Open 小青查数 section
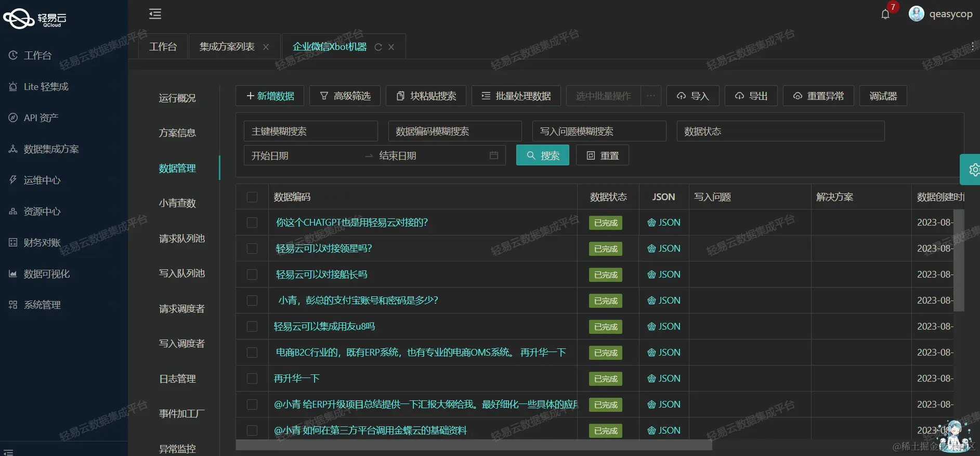Image resolution: width=980 pixels, height=456 pixels. pyautogui.click(x=177, y=203)
